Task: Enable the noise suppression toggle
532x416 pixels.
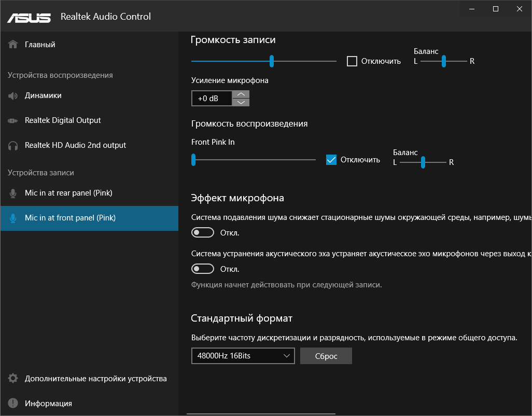Action: (203, 232)
